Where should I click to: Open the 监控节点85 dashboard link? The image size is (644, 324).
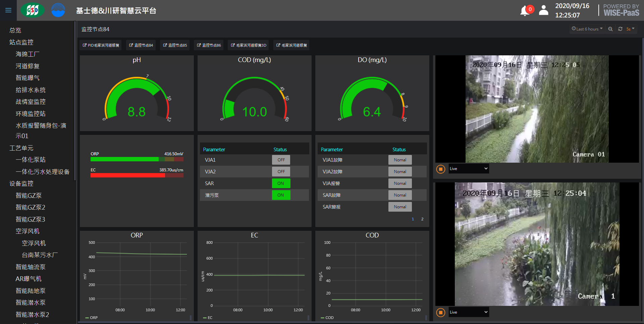pyautogui.click(x=175, y=45)
